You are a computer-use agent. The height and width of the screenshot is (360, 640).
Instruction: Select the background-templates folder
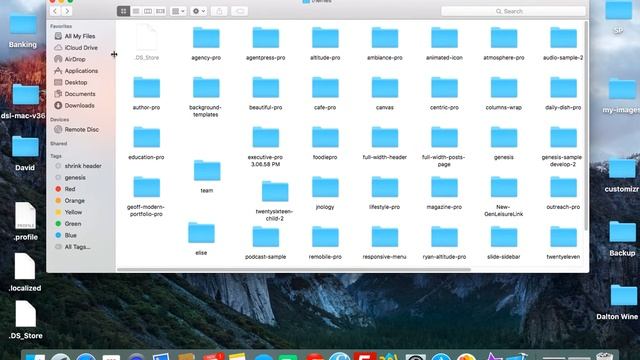coord(205,96)
